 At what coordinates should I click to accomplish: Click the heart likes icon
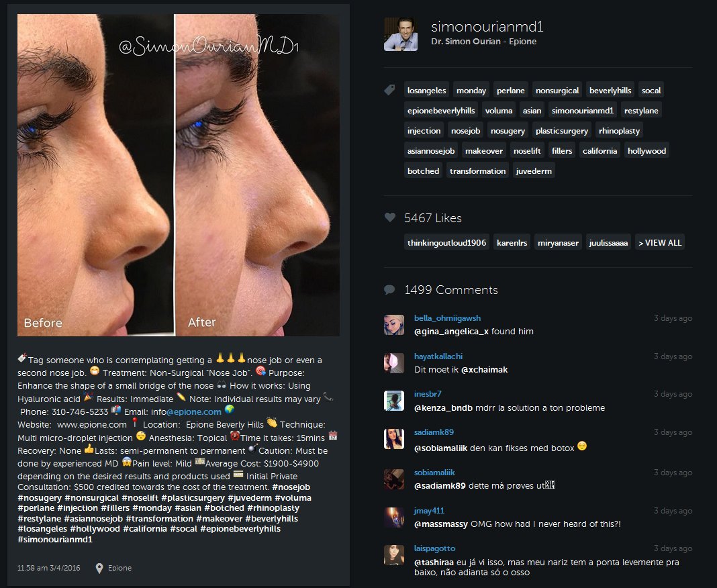coord(389,217)
